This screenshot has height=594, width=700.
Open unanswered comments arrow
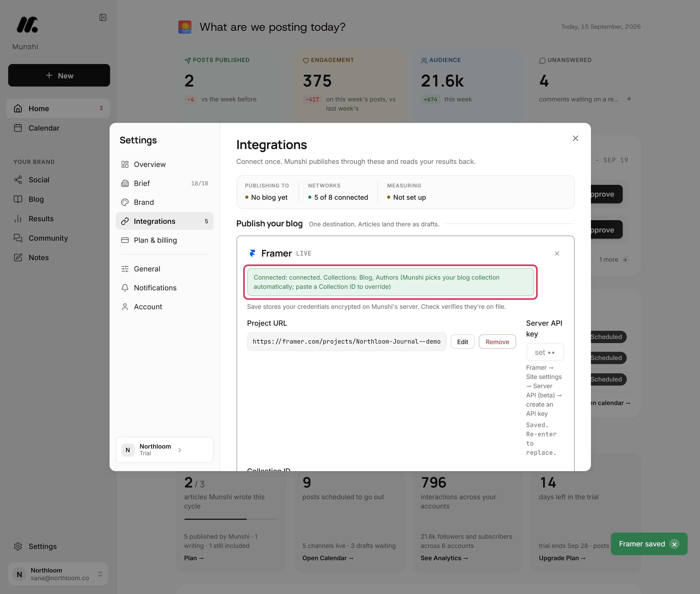tap(629, 99)
